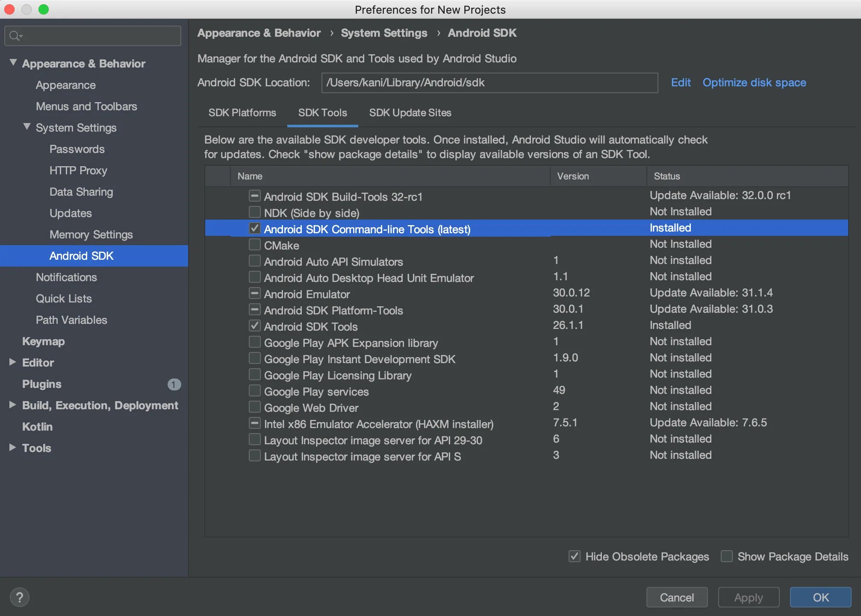Viewport: 861px width, 616px height.
Task: Check Layout Inspector image server API 29-30
Action: tap(255, 440)
